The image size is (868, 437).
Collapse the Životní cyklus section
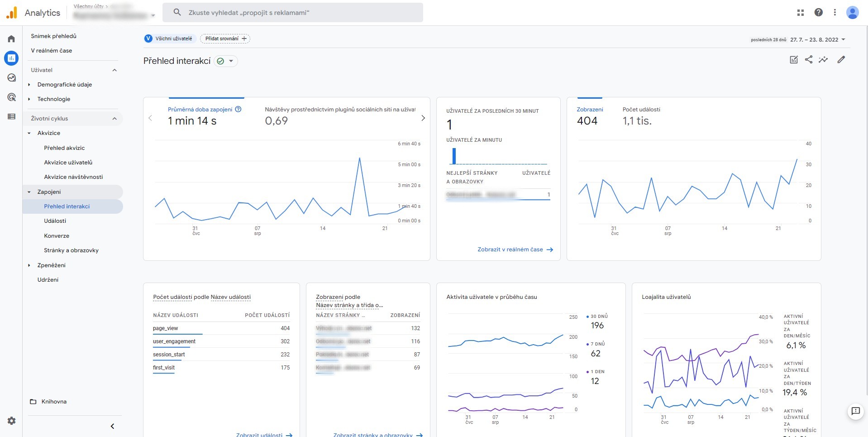pos(114,119)
